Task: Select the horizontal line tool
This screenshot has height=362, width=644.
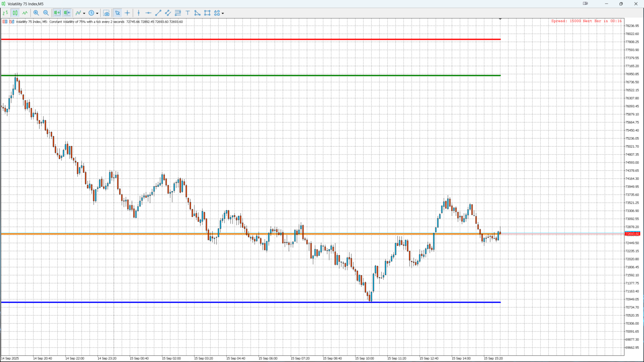Action: pos(148,13)
